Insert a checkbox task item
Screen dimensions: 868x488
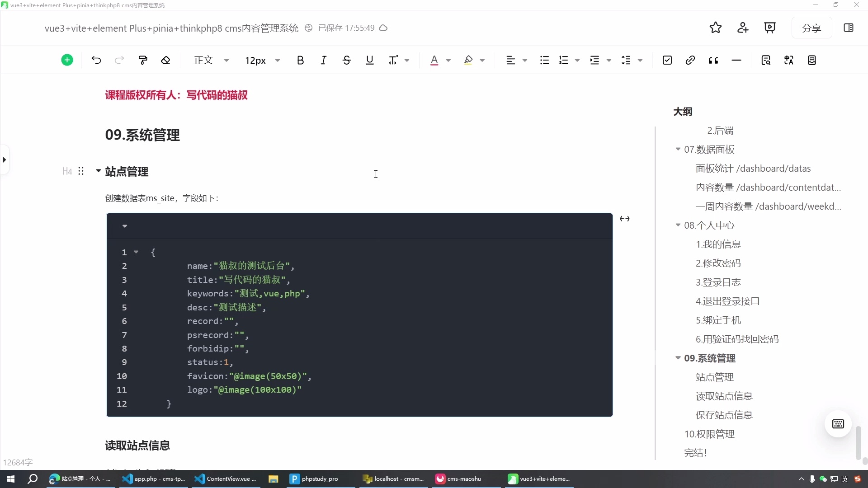pos(667,60)
